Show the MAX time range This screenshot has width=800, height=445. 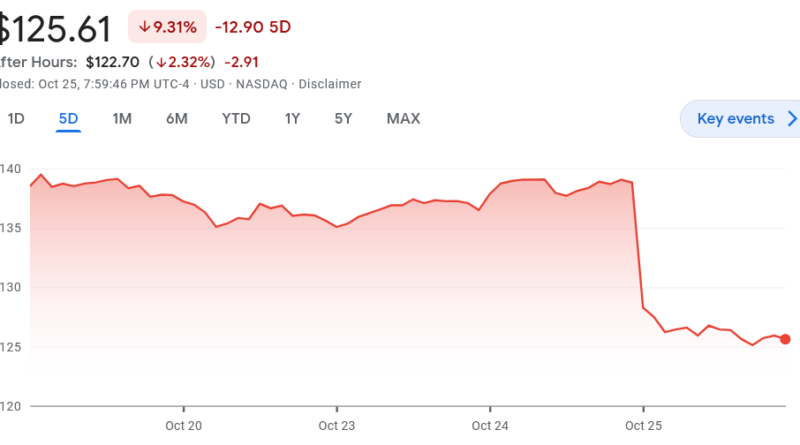click(403, 119)
